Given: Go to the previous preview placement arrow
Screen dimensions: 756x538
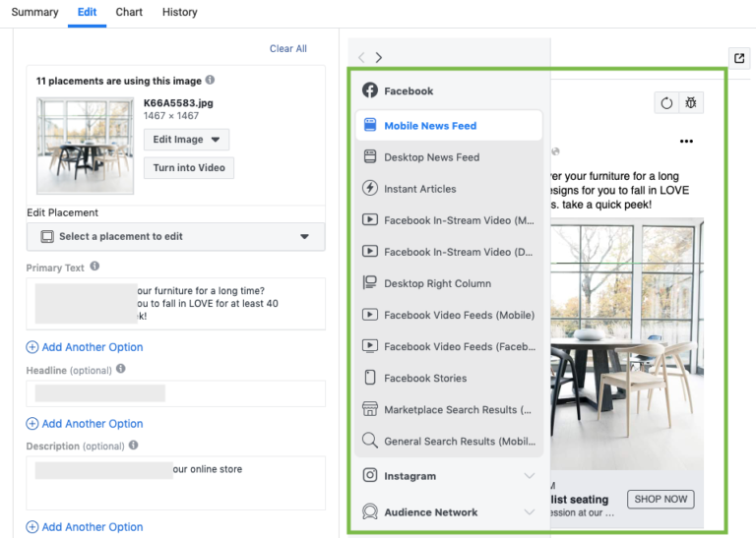Looking at the screenshot, I should 361,58.
